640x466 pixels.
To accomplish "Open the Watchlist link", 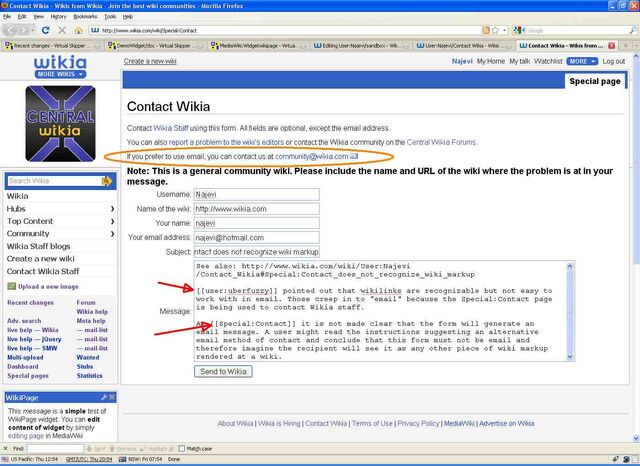I will click(548, 61).
